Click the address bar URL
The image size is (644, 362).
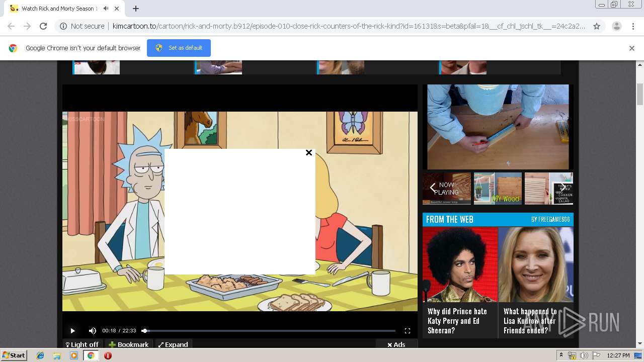349,26
